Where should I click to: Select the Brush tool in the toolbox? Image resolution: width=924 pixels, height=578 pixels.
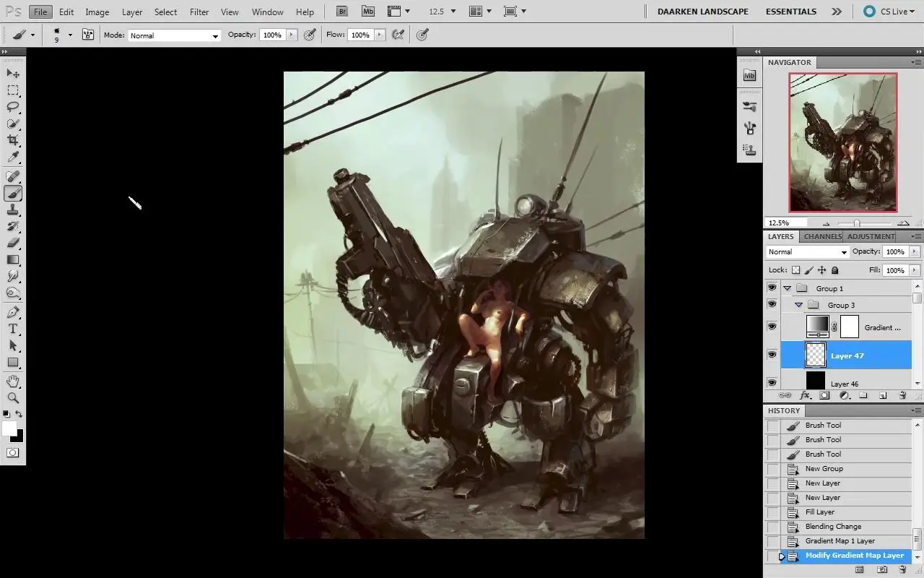click(13, 193)
